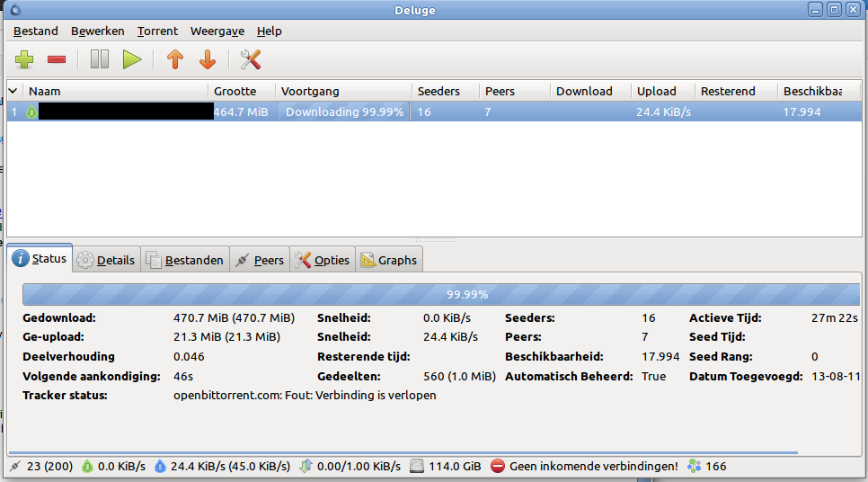
Task: Toggle sort arrow in the queue number column header
Action: coord(13,91)
